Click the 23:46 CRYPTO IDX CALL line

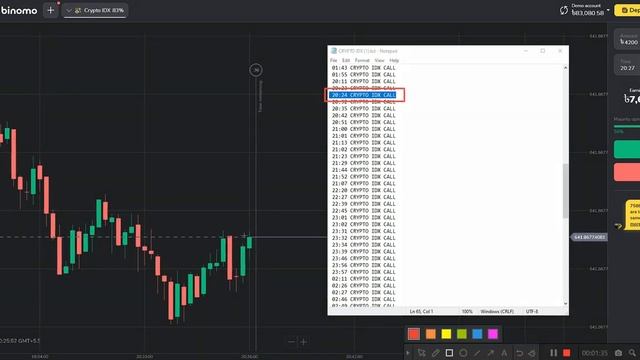(x=364, y=258)
